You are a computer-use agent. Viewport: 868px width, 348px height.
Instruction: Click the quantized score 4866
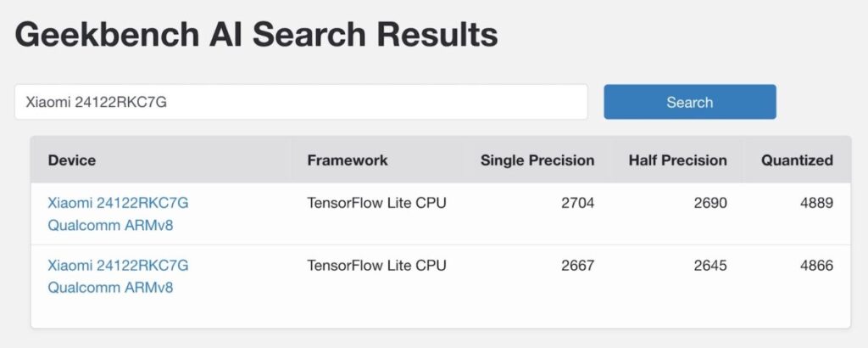pyautogui.click(x=816, y=266)
